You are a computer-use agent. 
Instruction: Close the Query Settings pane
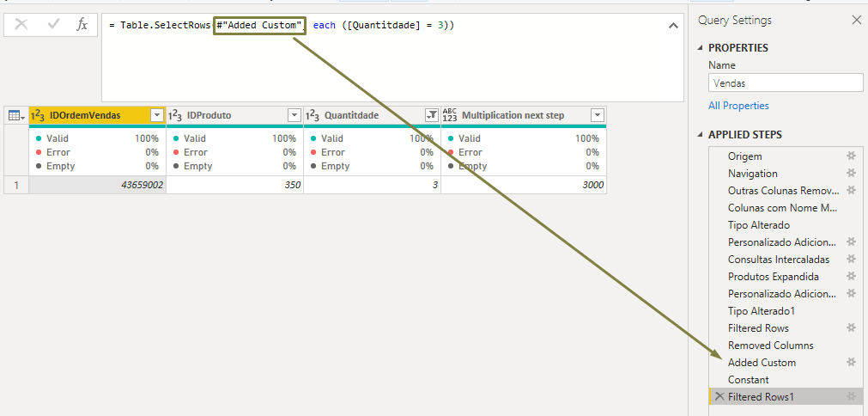(x=855, y=20)
